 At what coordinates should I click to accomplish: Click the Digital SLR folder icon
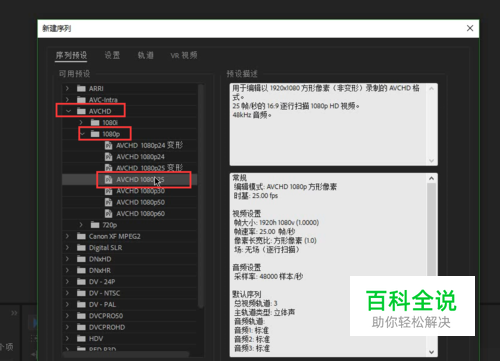pyautogui.click(x=81, y=247)
